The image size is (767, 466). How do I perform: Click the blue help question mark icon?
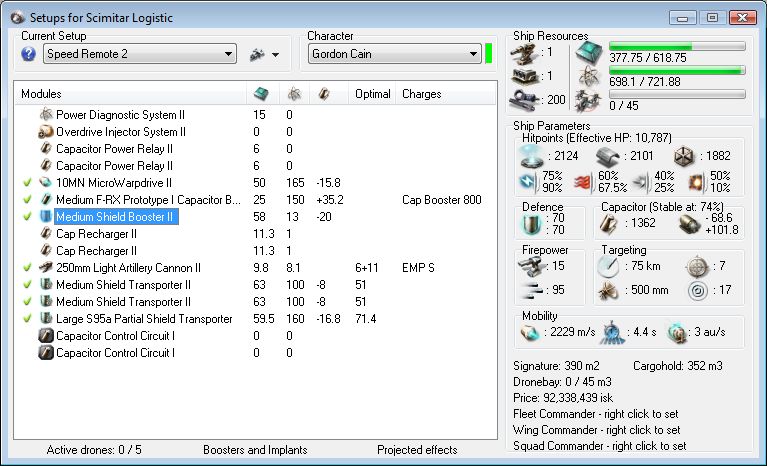(x=28, y=54)
